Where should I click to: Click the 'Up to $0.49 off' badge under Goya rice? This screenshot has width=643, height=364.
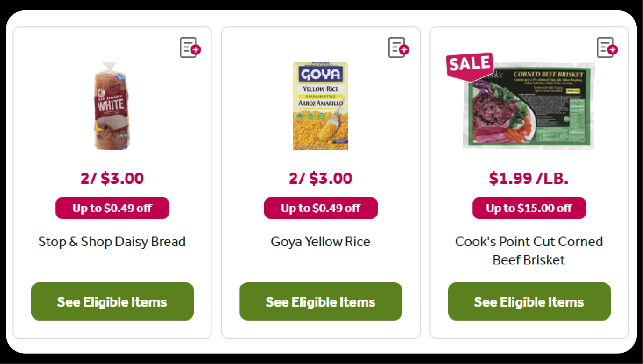tap(320, 208)
